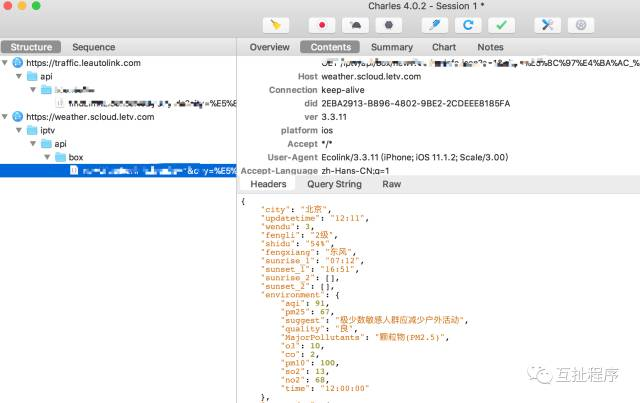Click the "sunset_1": "16:51" JSON line
The image size is (640, 403).
point(310,269)
